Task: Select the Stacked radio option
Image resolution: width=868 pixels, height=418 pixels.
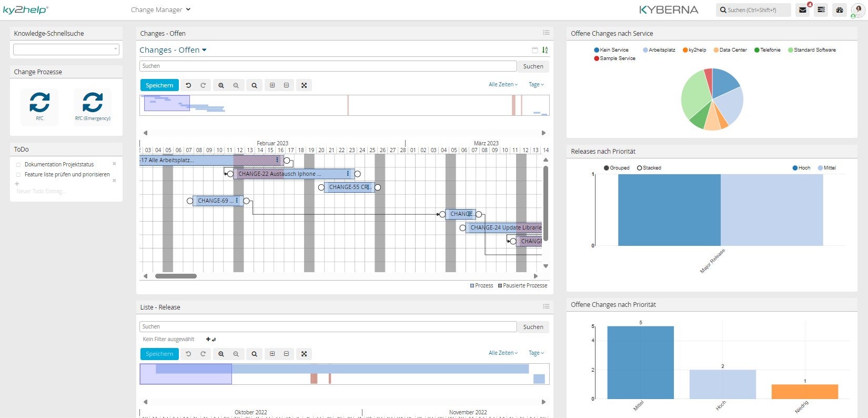Action: (x=649, y=168)
